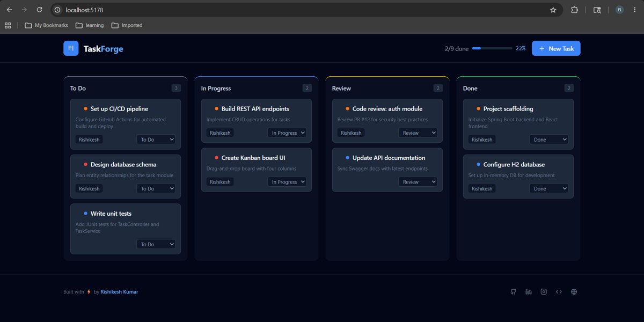The height and width of the screenshot is (322, 644).
Task: Click the "Project scaffolding" card title
Action: (508, 109)
